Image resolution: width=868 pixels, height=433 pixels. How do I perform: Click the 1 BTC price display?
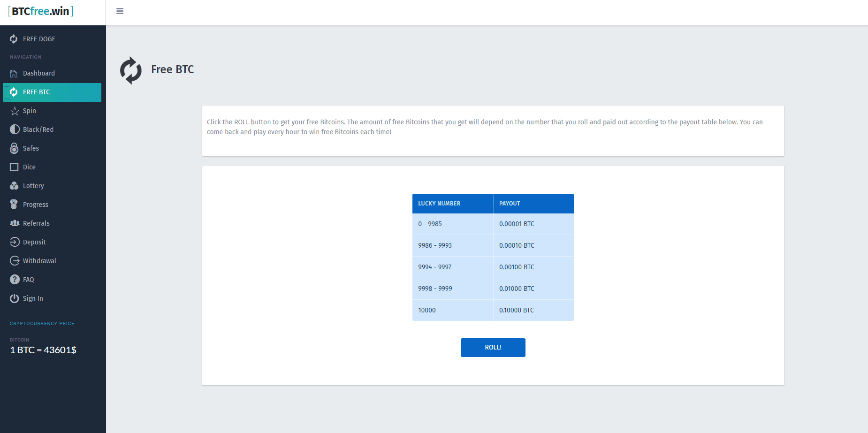pyautogui.click(x=43, y=350)
